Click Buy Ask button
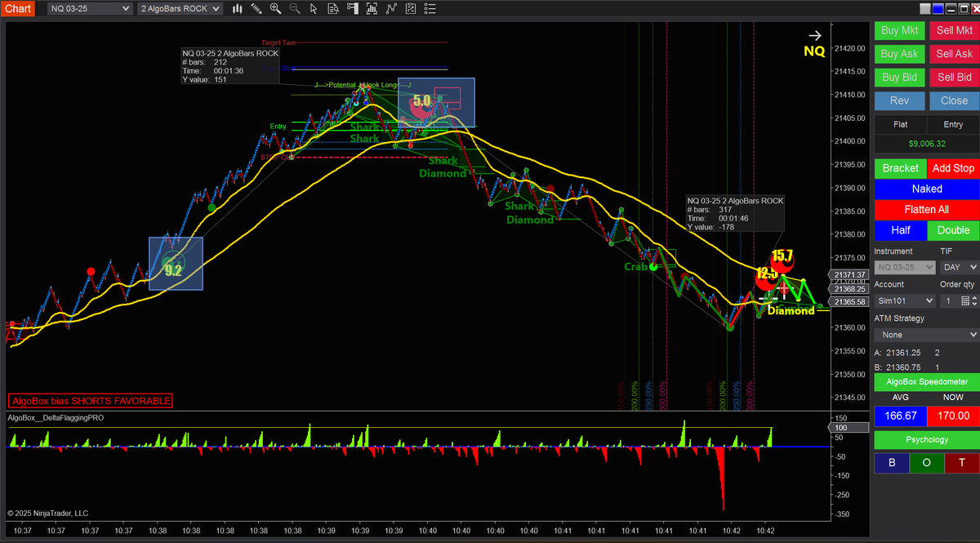The height and width of the screenshot is (543, 980). point(900,54)
